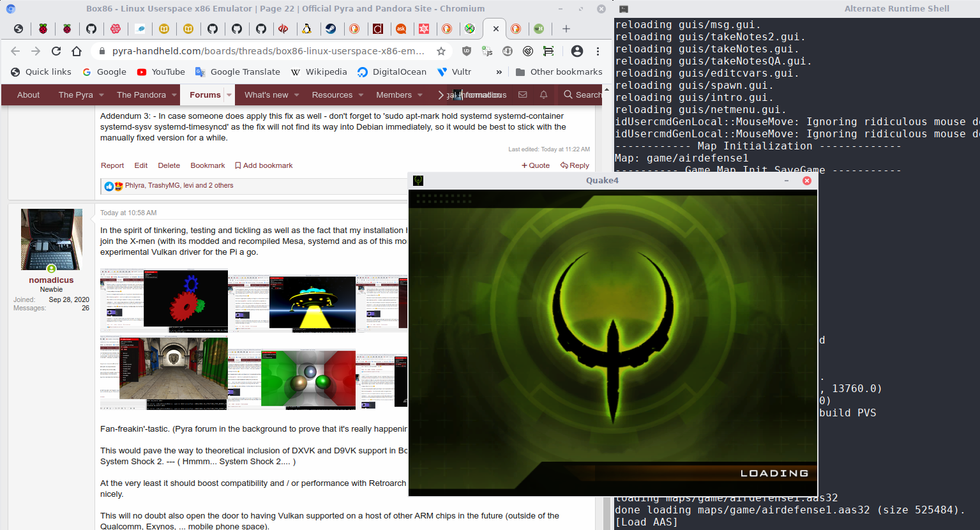Bookmark this page with star icon
This screenshot has width=980, height=530.
tap(441, 51)
